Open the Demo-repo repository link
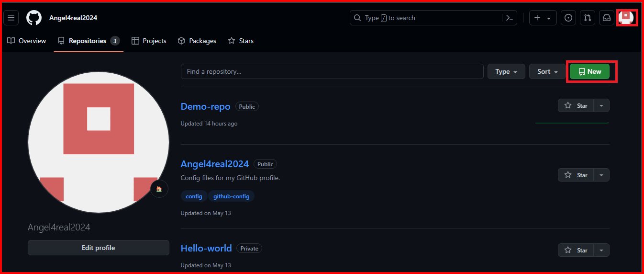 pyautogui.click(x=206, y=106)
